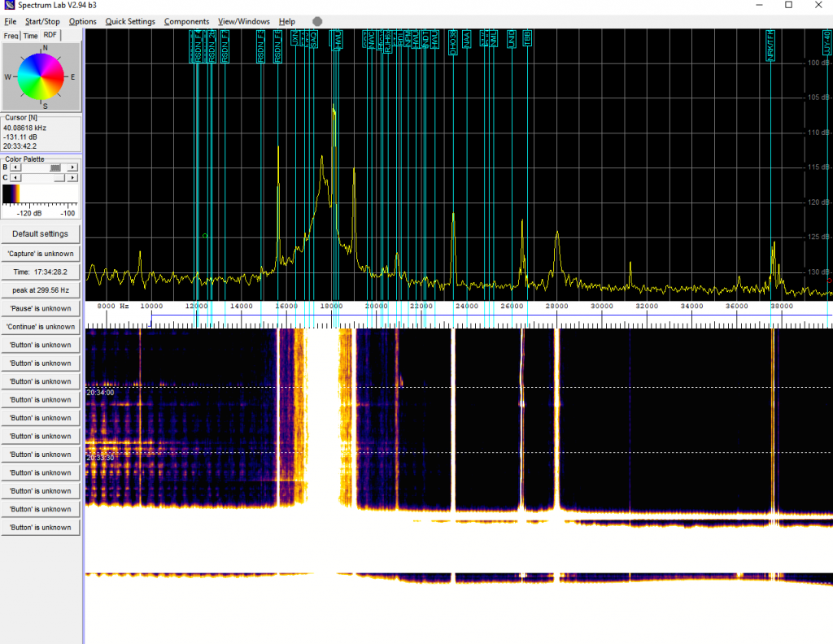This screenshot has width=833, height=644.
Task: Click the -120 dB palette scale label
Action: 29,213
